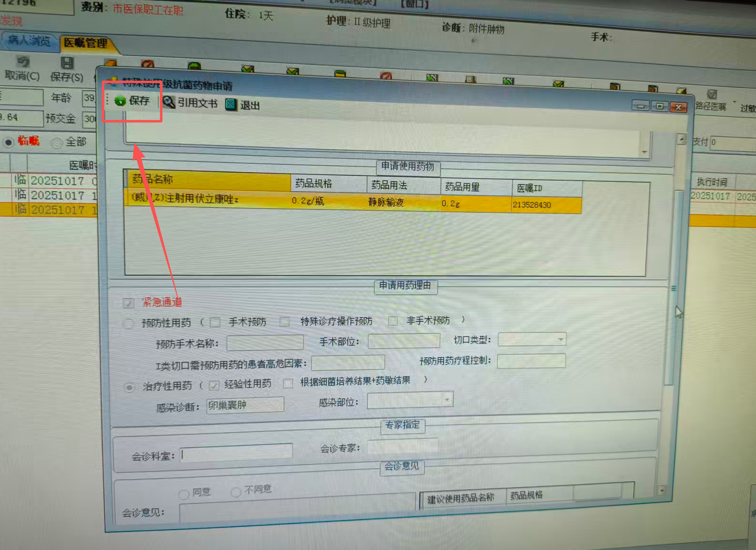The width and height of the screenshot is (756, 550).
Task: Click 药品规格 header in 申请使用药物 table
Action: [x=329, y=183]
